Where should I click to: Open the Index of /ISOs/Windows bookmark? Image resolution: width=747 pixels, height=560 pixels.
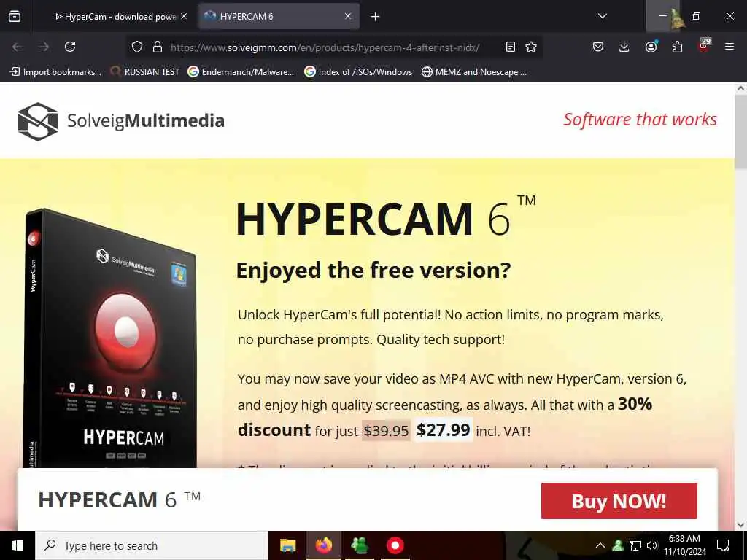click(358, 72)
